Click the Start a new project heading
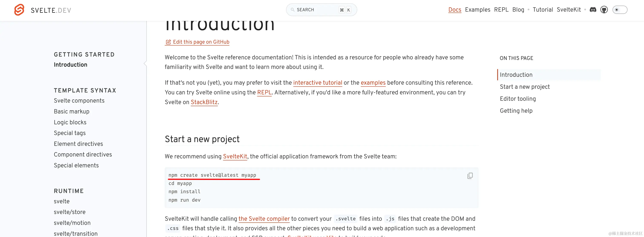This screenshot has height=237, width=644. (202, 139)
